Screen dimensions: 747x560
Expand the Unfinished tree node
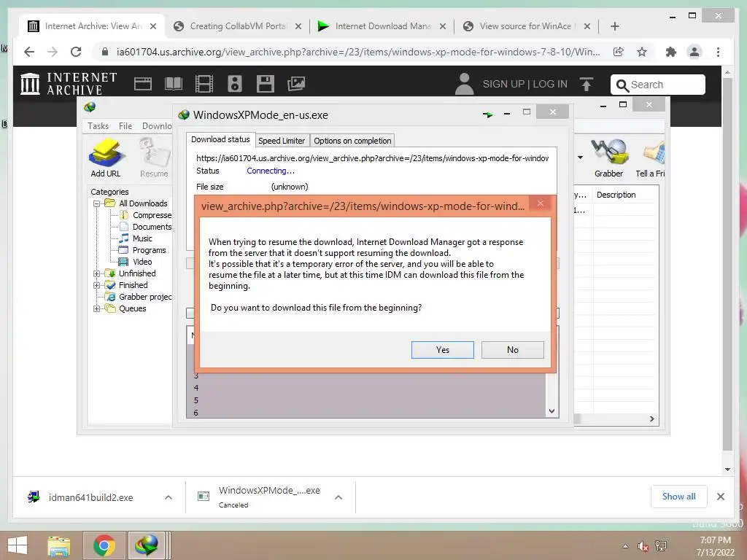(97, 274)
